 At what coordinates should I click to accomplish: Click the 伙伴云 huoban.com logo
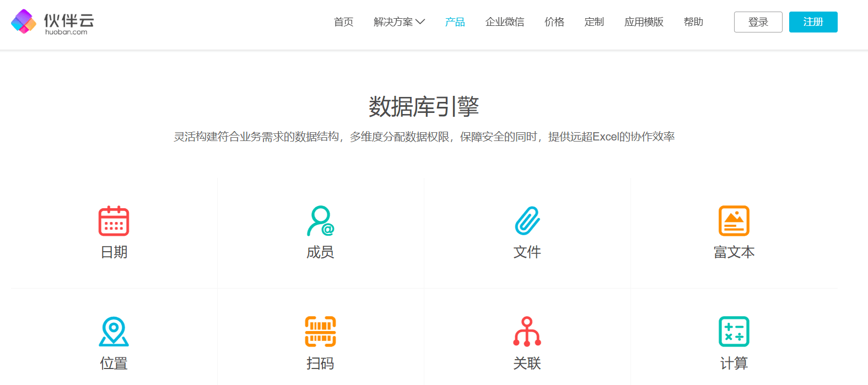(x=53, y=22)
